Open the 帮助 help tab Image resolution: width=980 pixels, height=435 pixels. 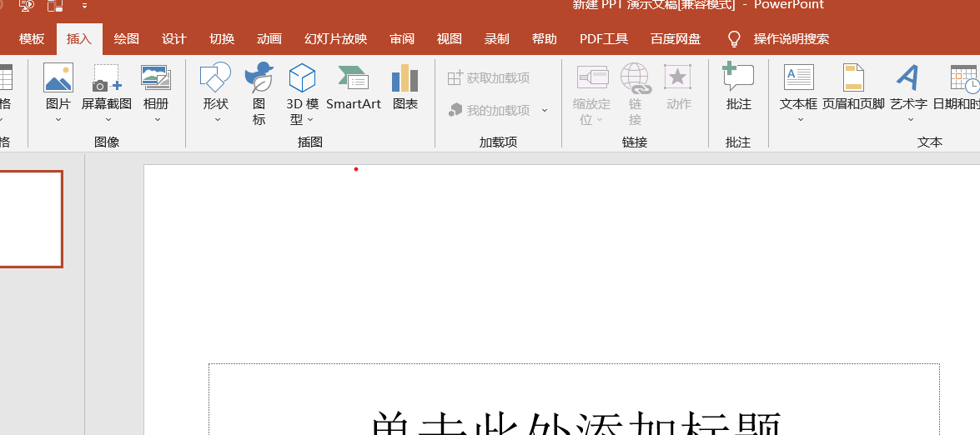[x=545, y=39]
